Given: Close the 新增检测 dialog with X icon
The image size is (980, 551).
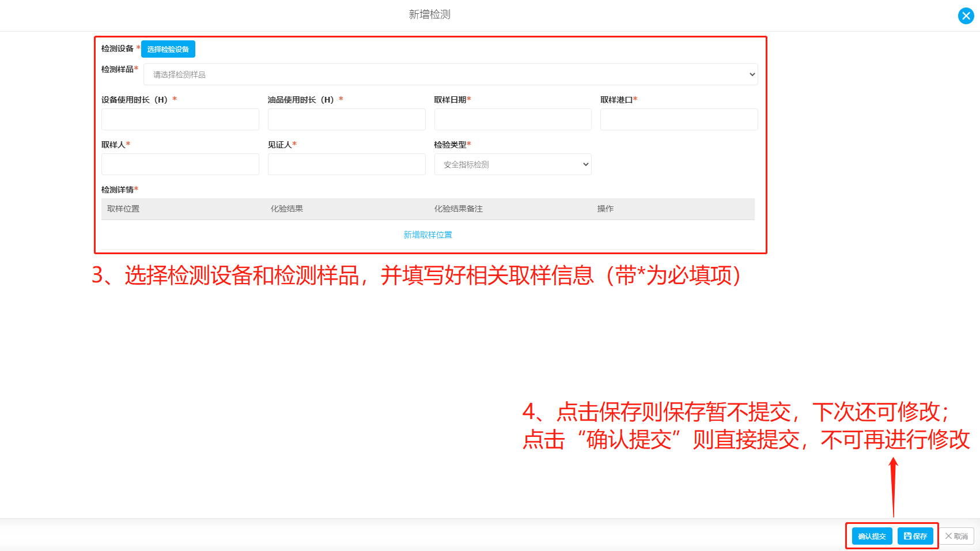Looking at the screenshot, I should (x=966, y=16).
